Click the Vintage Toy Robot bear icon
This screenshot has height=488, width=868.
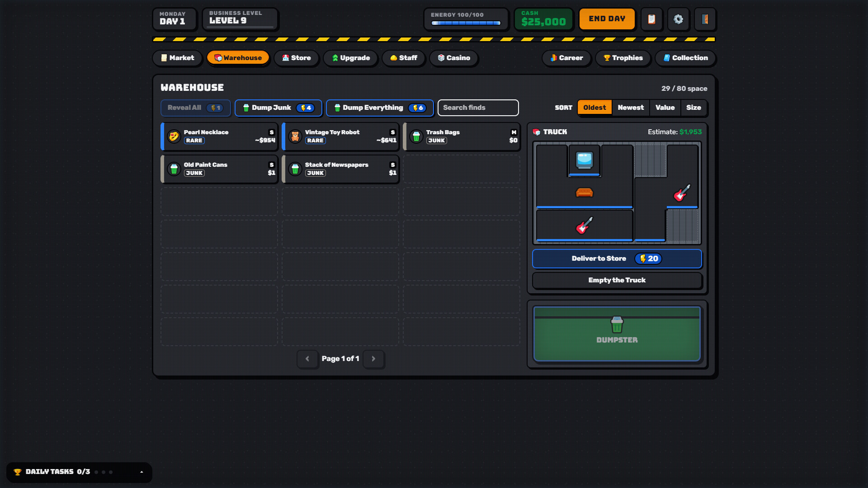pyautogui.click(x=295, y=136)
